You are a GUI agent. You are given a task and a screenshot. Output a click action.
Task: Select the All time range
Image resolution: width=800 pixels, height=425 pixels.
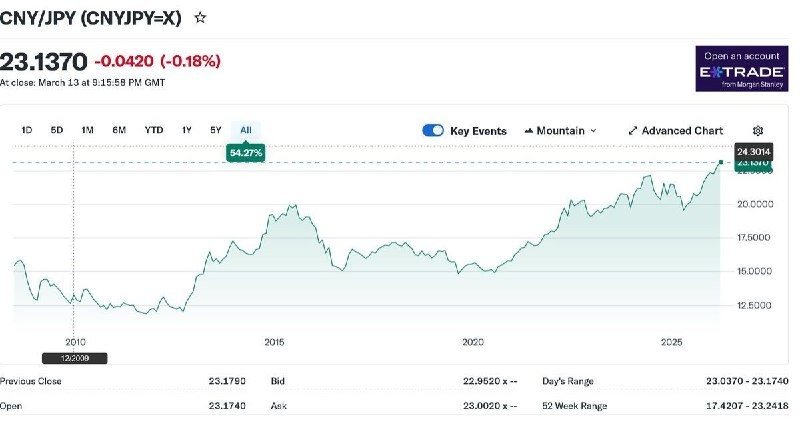245,130
